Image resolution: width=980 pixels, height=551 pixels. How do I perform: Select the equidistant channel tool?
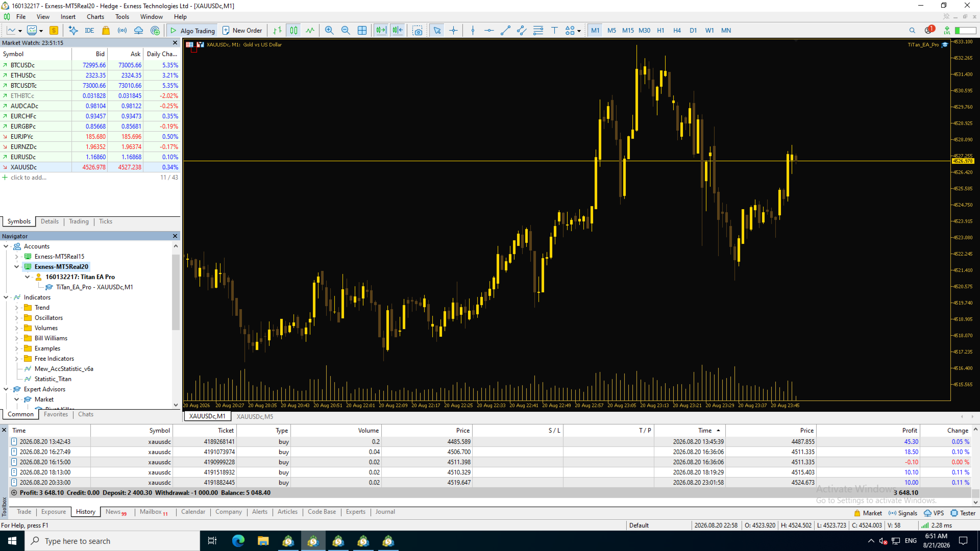tap(522, 31)
